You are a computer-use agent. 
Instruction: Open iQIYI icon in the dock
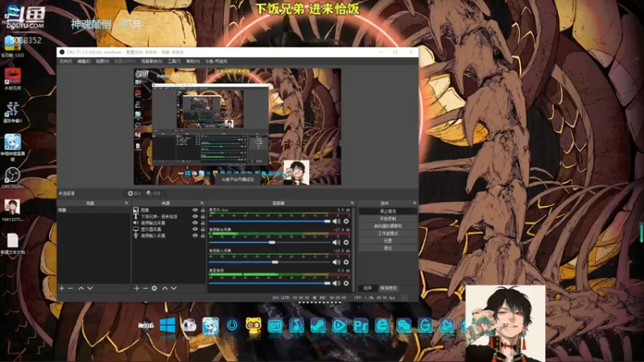[275, 326]
